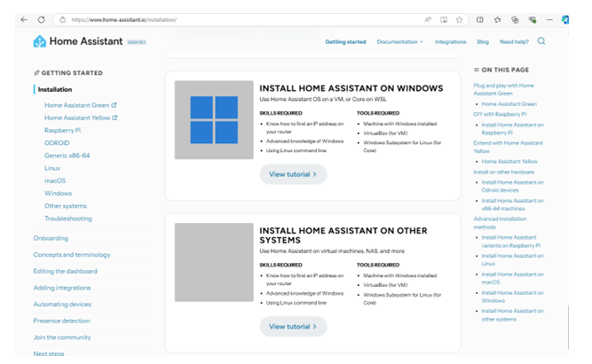Add this page to favorites star

(x=459, y=20)
